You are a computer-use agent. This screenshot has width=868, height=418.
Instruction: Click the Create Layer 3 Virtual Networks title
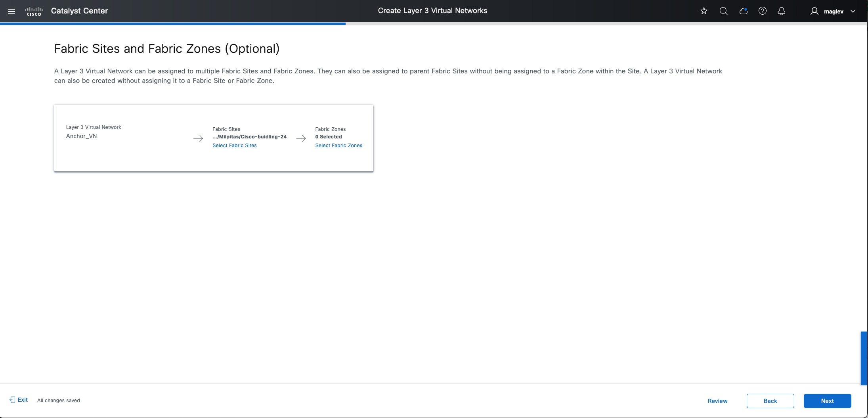tap(432, 11)
